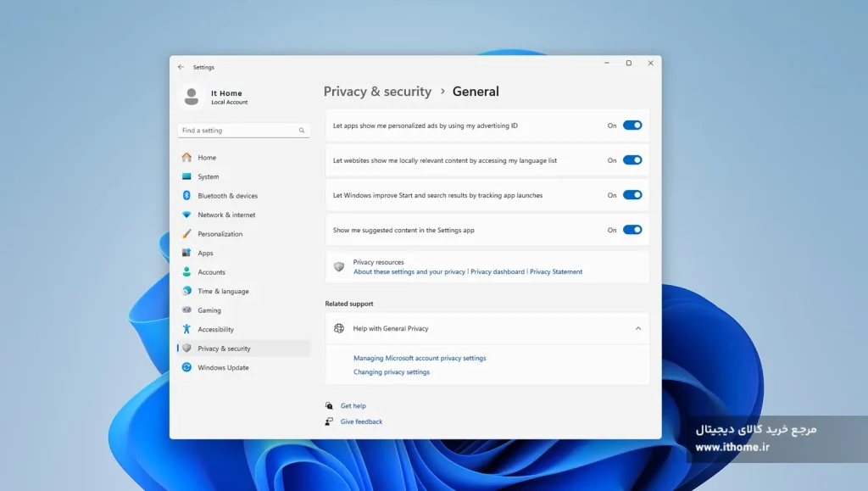Image resolution: width=868 pixels, height=491 pixels.
Task: Click the Get help icon
Action: point(329,405)
